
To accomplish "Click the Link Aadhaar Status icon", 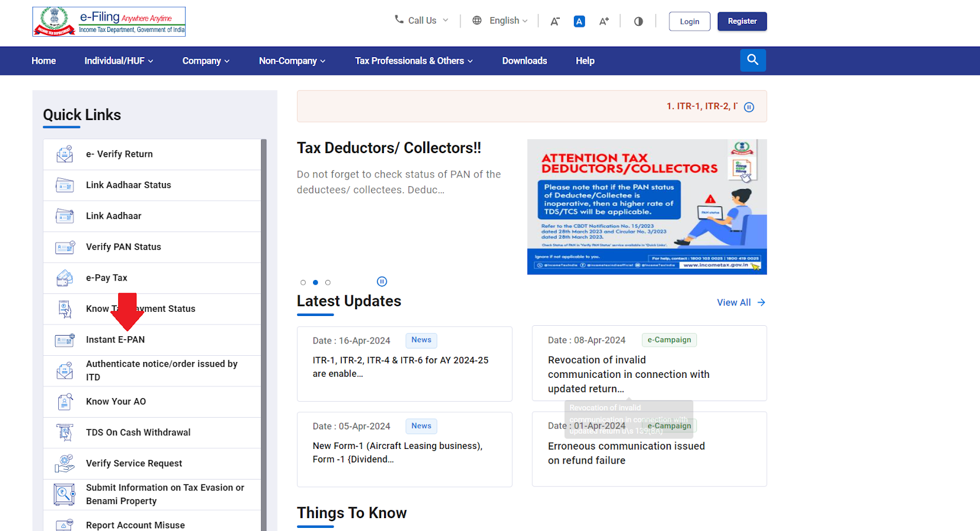I will click(65, 185).
